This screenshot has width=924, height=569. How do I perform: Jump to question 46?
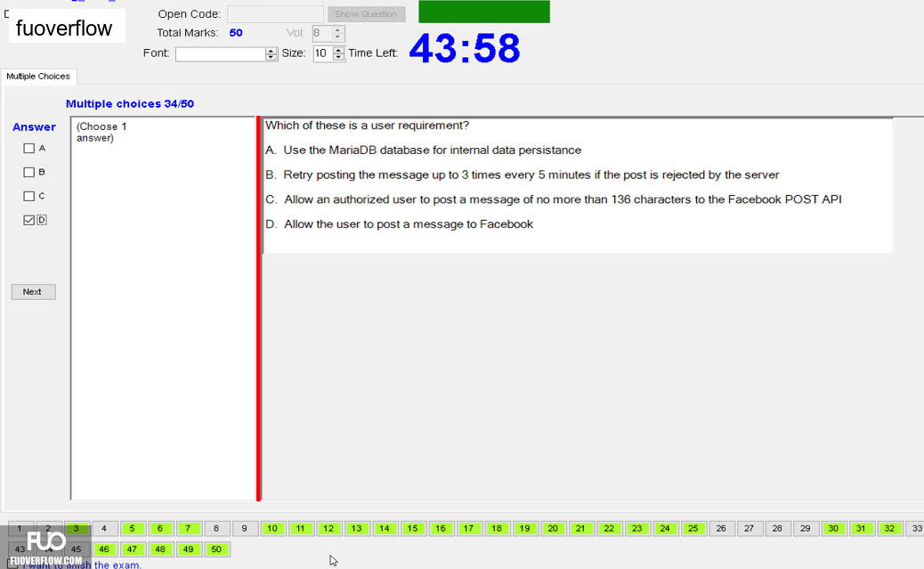[x=104, y=549]
